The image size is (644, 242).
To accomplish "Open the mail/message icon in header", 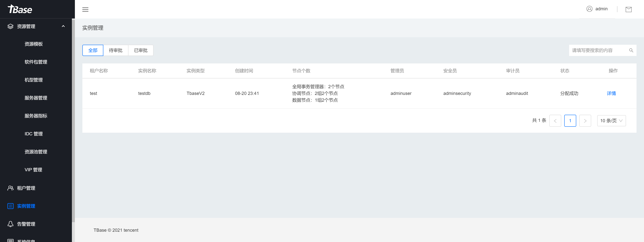I will [x=629, y=9].
